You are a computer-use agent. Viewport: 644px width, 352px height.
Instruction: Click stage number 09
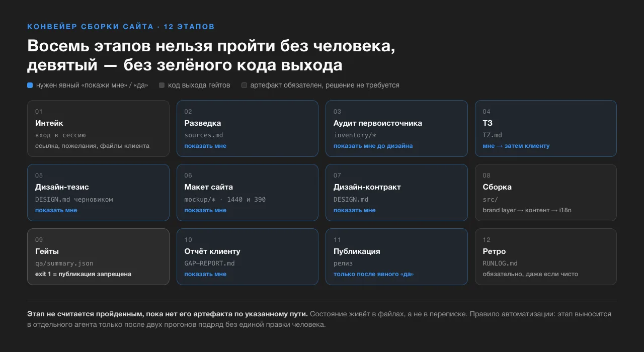(x=39, y=240)
